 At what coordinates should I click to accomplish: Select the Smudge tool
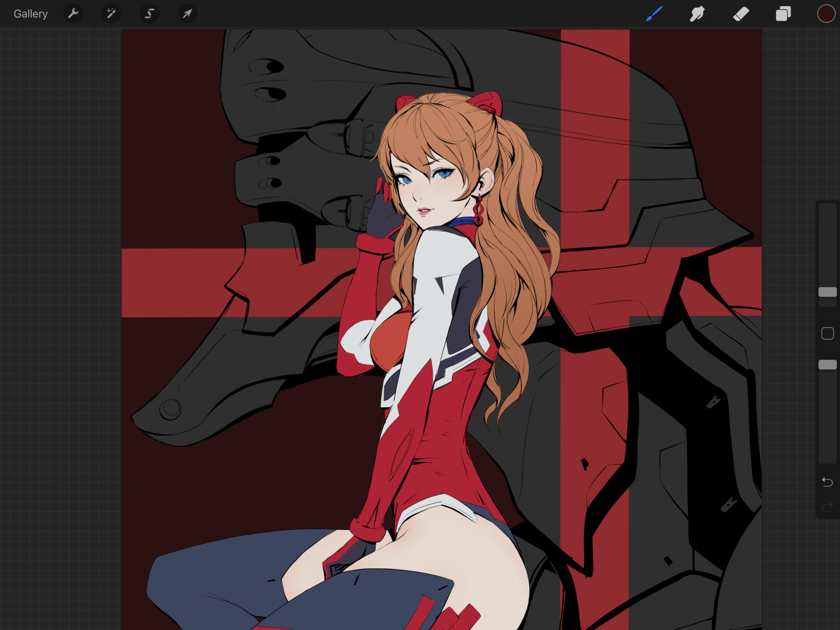point(697,14)
